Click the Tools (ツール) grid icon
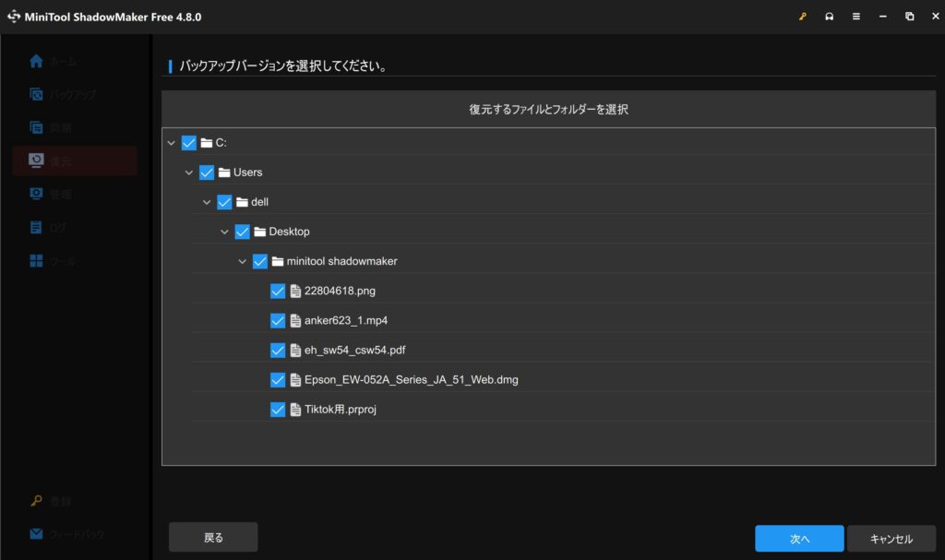The height and width of the screenshot is (560, 945). [36, 261]
